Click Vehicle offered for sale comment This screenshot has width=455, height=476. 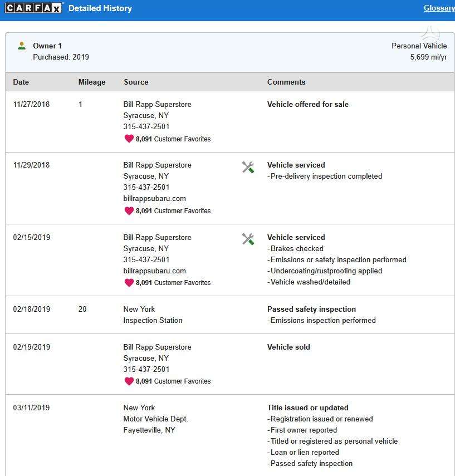tap(307, 105)
